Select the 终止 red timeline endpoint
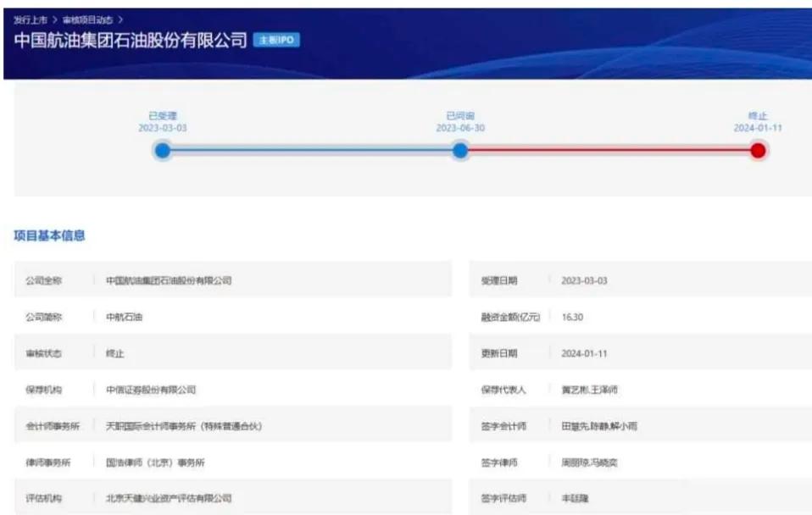 (757, 150)
